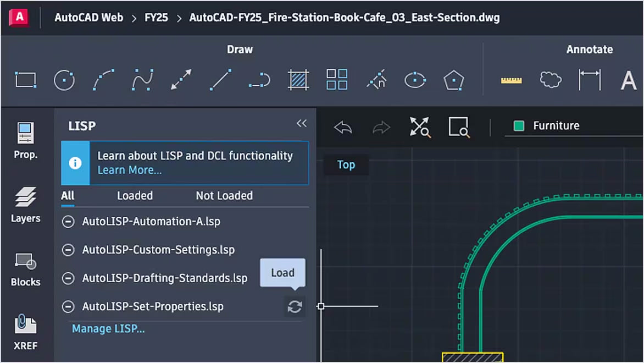Unload AutoLISP-Automation-A.lsp with its minus icon
The height and width of the screenshot is (363, 644).
[x=68, y=222]
